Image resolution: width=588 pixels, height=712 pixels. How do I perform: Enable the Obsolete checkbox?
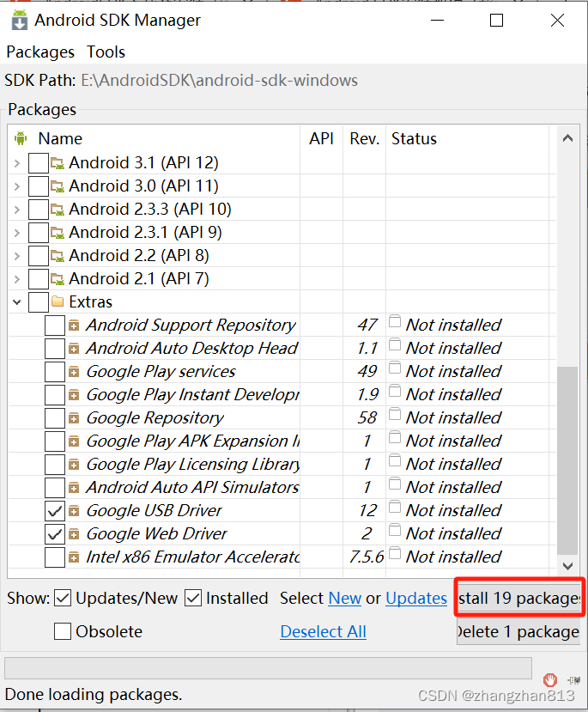[x=63, y=631]
